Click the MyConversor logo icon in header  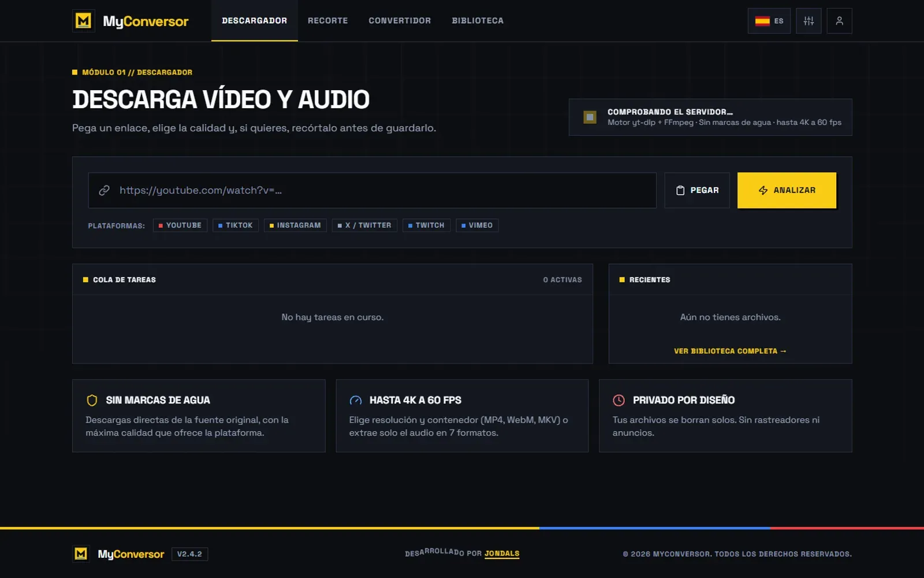pyautogui.click(x=84, y=21)
